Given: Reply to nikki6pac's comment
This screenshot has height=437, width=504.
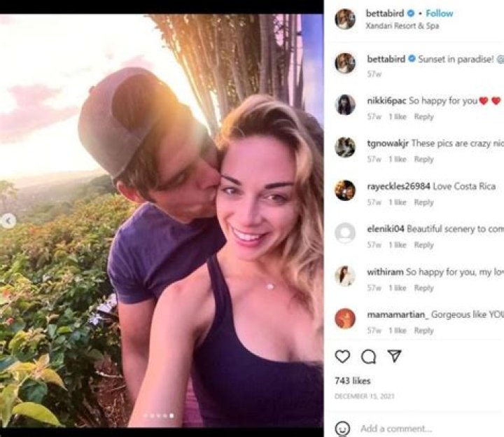Looking at the screenshot, I should pyautogui.click(x=423, y=117).
